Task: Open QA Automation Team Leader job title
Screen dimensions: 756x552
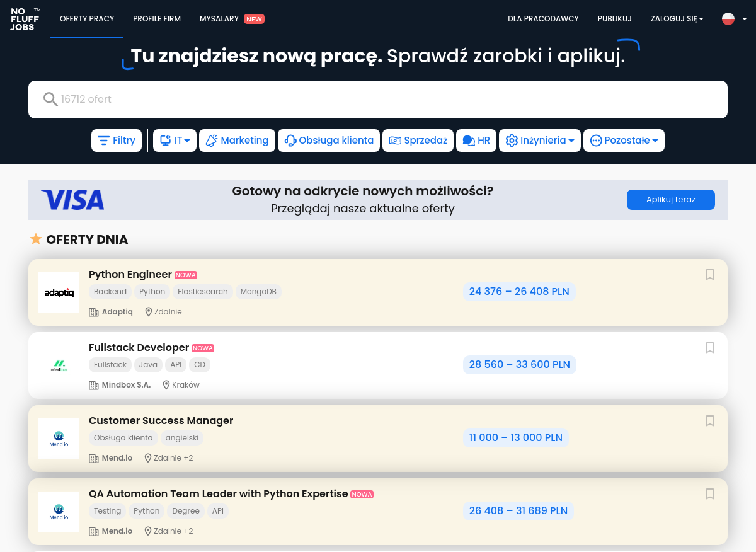Action: (x=219, y=494)
